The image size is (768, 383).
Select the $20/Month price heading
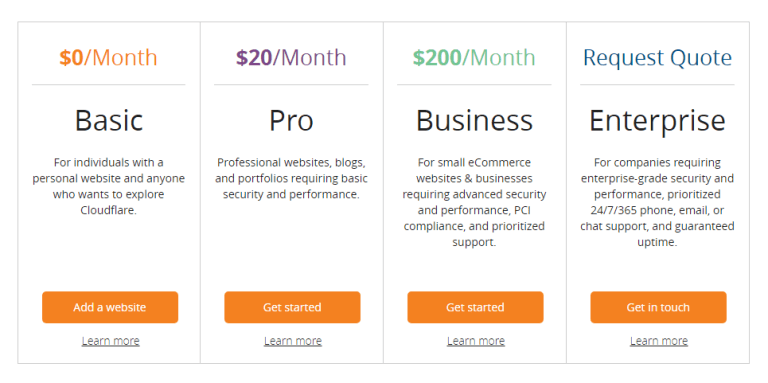291,58
